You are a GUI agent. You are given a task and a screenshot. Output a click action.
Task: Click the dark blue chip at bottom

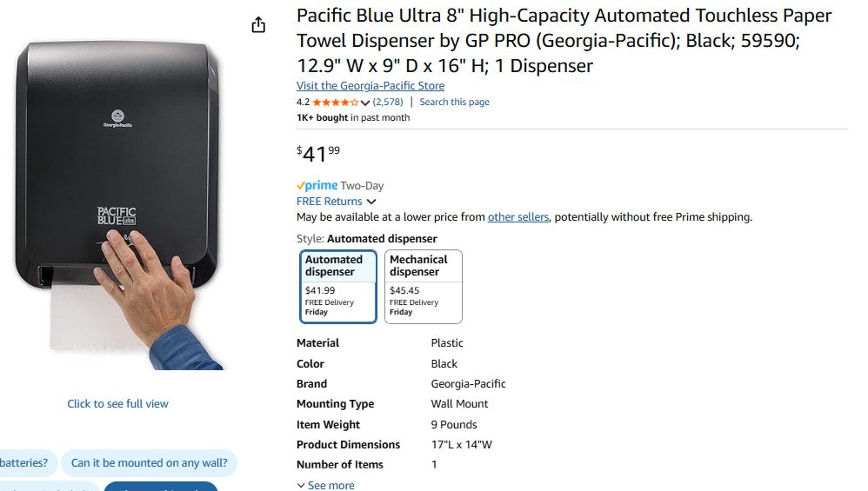point(160,486)
